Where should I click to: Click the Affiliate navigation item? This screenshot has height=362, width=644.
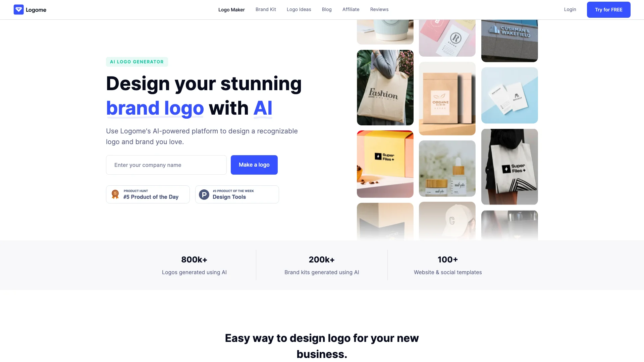point(351,9)
